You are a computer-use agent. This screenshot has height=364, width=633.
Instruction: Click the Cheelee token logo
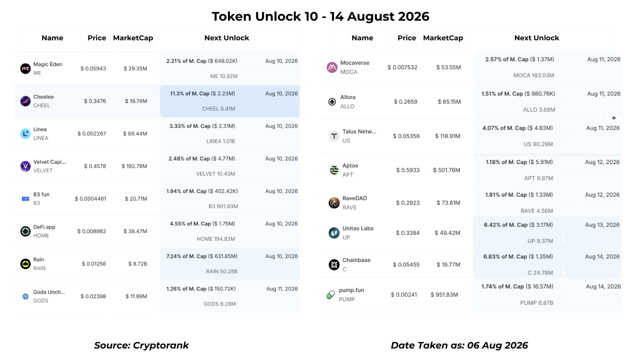coord(25,101)
